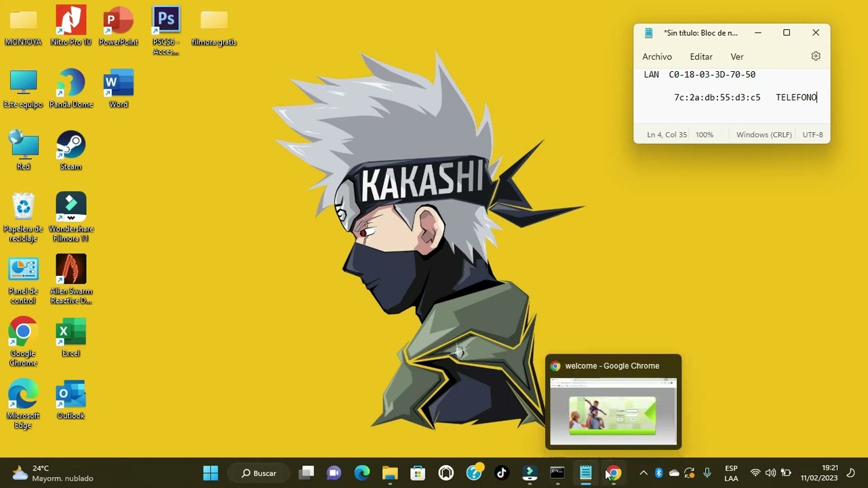The width and height of the screenshot is (868, 488).
Task: Select the Outlook desktop shortcut
Action: 71,400
